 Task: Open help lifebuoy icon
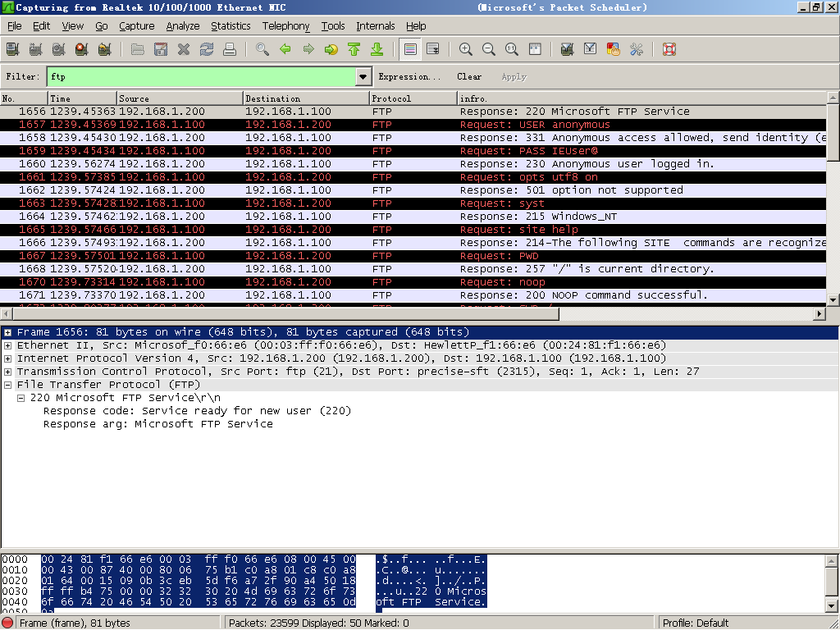click(669, 49)
